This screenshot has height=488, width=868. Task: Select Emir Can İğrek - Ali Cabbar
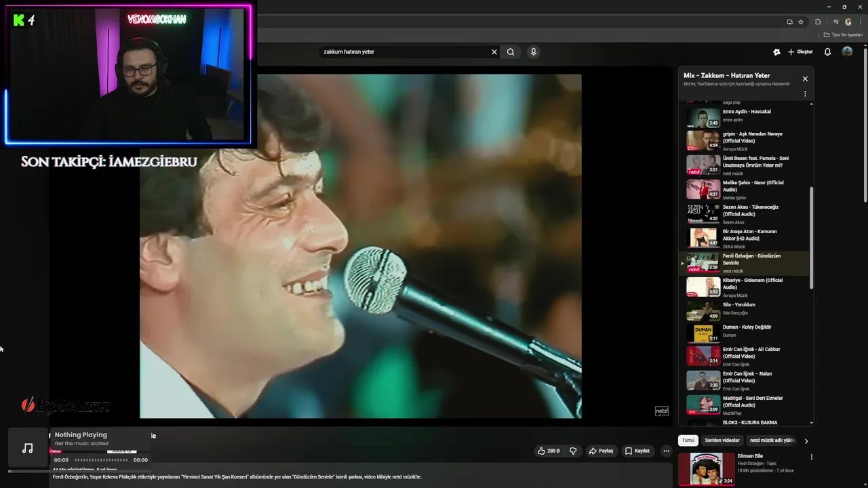pyautogui.click(x=745, y=357)
